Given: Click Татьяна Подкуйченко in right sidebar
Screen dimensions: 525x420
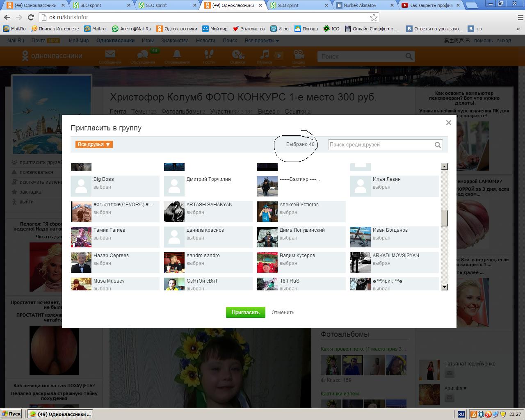Looking at the screenshot, I should tap(470, 364).
